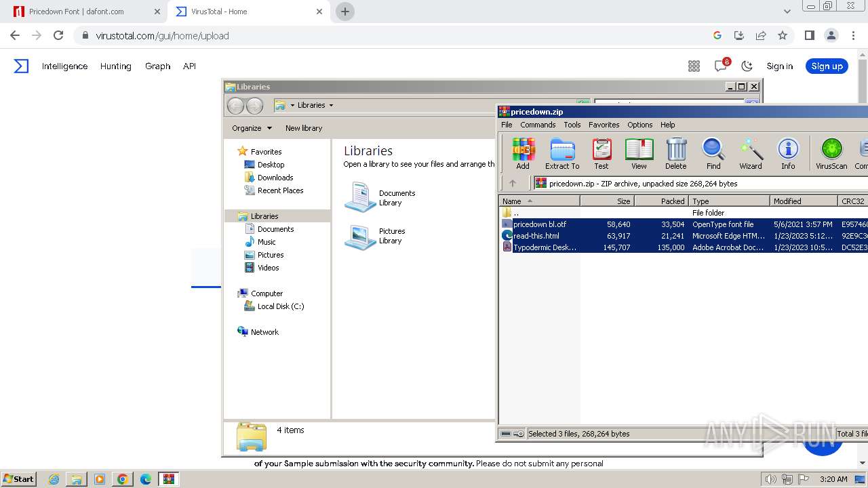This screenshot has width=868, height=488.
Task: Expand the Libraries address path dropdown
Action: (331, 105)
